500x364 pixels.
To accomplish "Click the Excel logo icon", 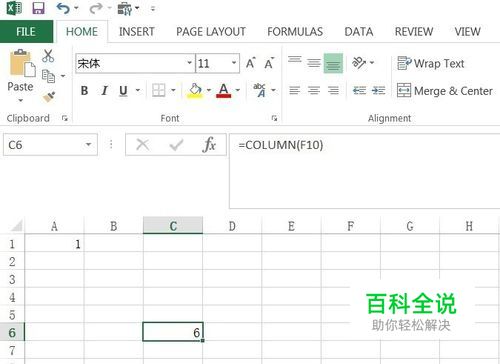I will [x=14, y=8].
